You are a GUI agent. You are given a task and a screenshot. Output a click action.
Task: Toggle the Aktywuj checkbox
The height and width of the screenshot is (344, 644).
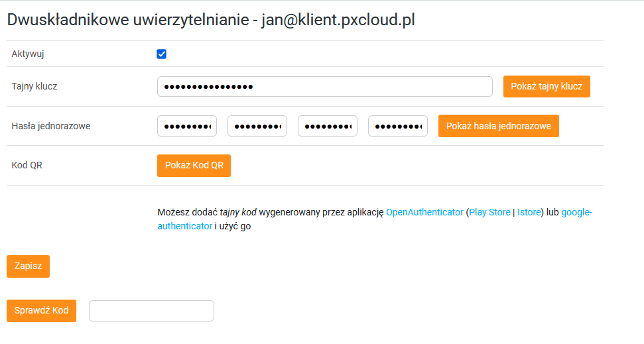161,54
